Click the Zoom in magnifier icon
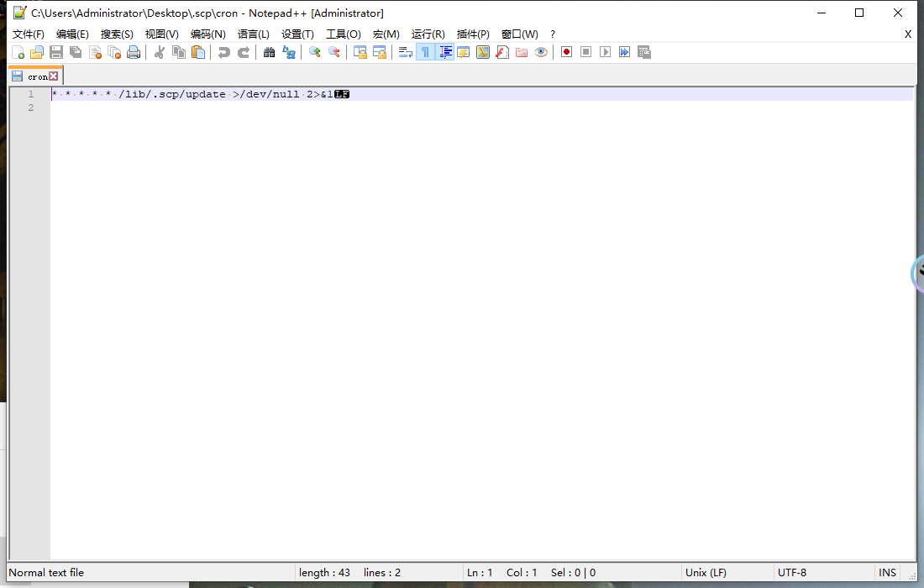The width and height of the screenshot is (924, 588). [x=314, y=52]
